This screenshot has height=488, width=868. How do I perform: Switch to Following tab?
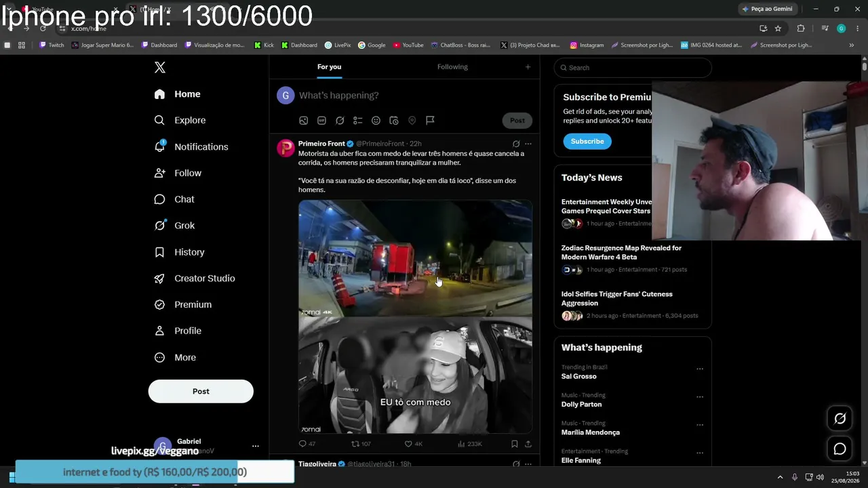(452, 67)
